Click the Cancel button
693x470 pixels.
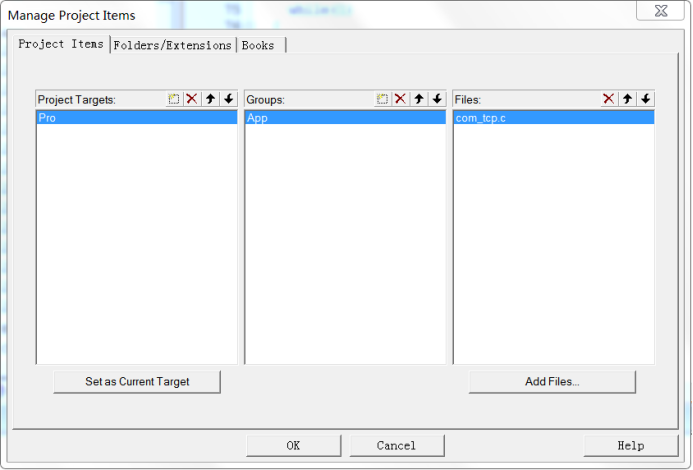click(396, 445)
